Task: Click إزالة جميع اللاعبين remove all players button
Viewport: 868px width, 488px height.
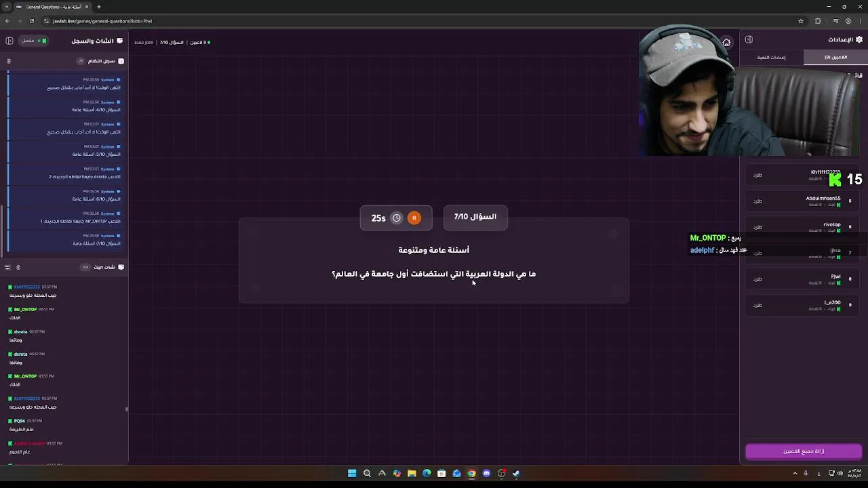Action: tap(804, 451)
